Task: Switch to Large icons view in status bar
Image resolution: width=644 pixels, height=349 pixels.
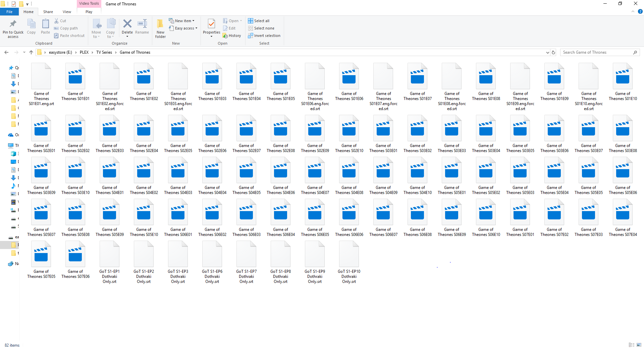Action: point(639,345)
